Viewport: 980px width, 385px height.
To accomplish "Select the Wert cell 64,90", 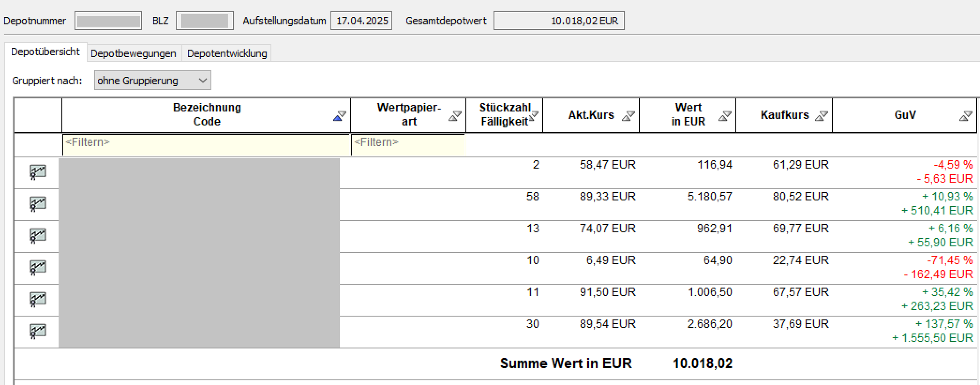I will click(718, 260).
